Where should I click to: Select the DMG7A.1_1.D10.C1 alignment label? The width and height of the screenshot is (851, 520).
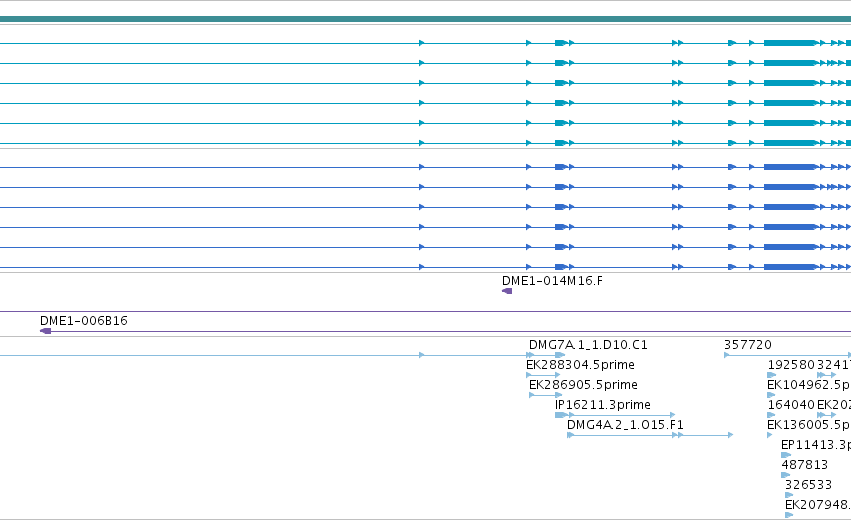tap(588, 345)
